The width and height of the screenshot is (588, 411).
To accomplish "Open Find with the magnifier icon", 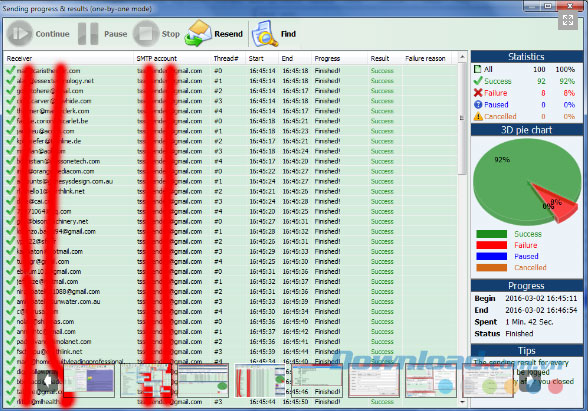I will point(264,34).
